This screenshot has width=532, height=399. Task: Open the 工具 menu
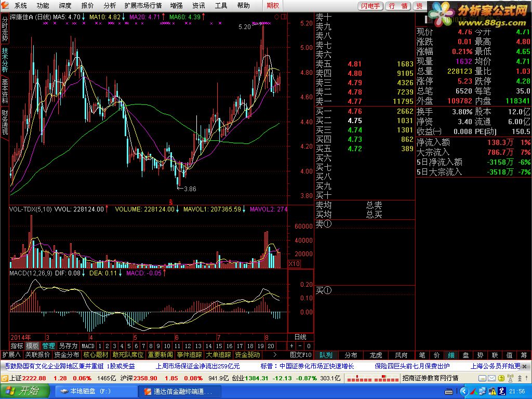221,5
